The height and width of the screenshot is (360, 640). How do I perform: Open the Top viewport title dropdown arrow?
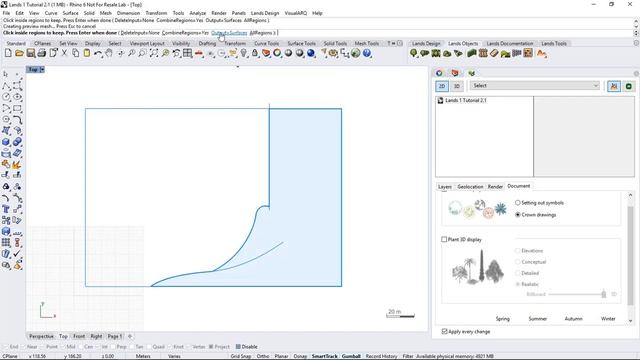42,70
